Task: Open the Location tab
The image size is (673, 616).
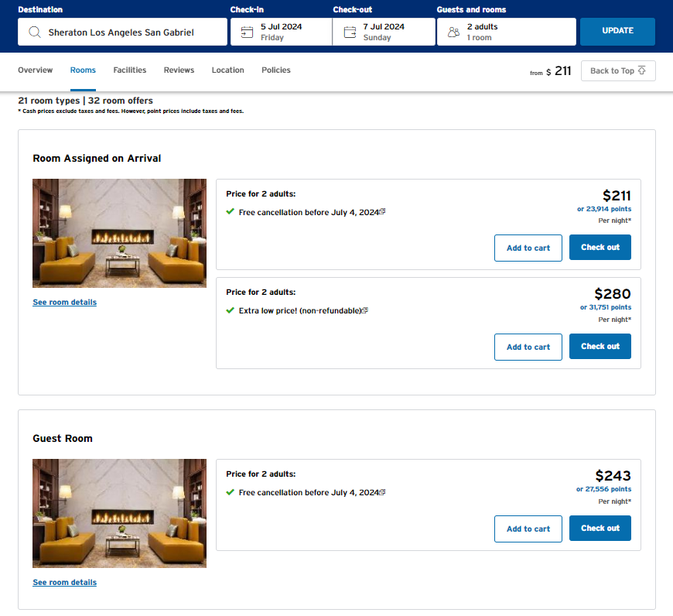Action: pos(227,70)
